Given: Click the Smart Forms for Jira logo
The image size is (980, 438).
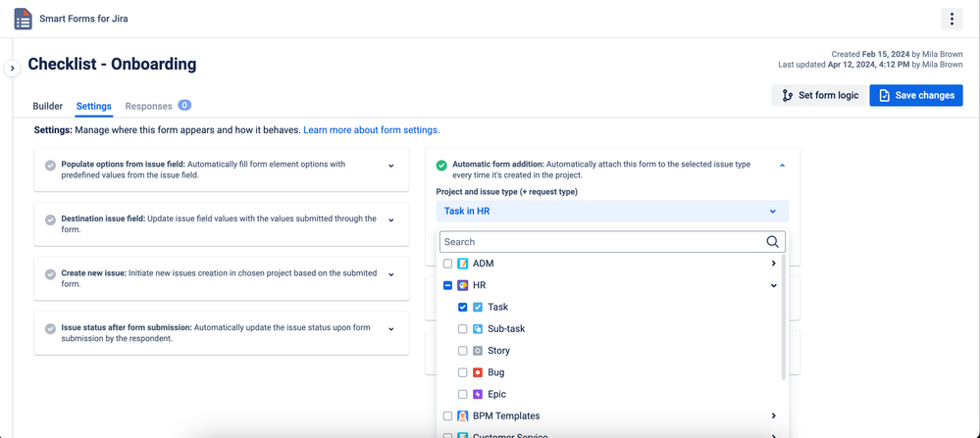Looking at the screenshot, I should click(24, 19).
